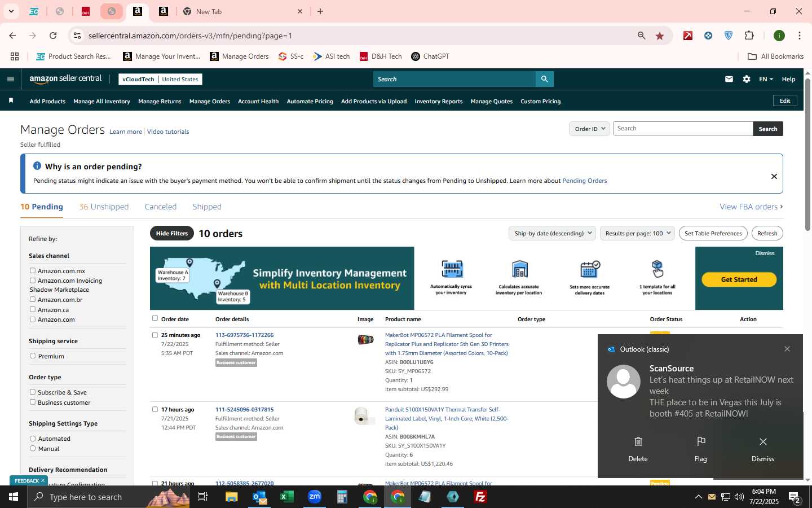Open the Chrome three-dot menu
This screenshot has width=812, height=508.
[x=800, y=36]
